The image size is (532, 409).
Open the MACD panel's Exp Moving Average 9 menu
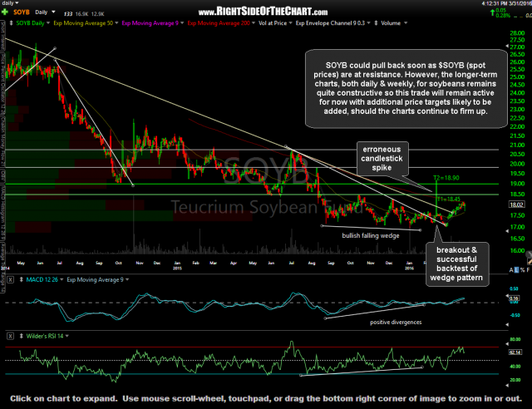127,279
